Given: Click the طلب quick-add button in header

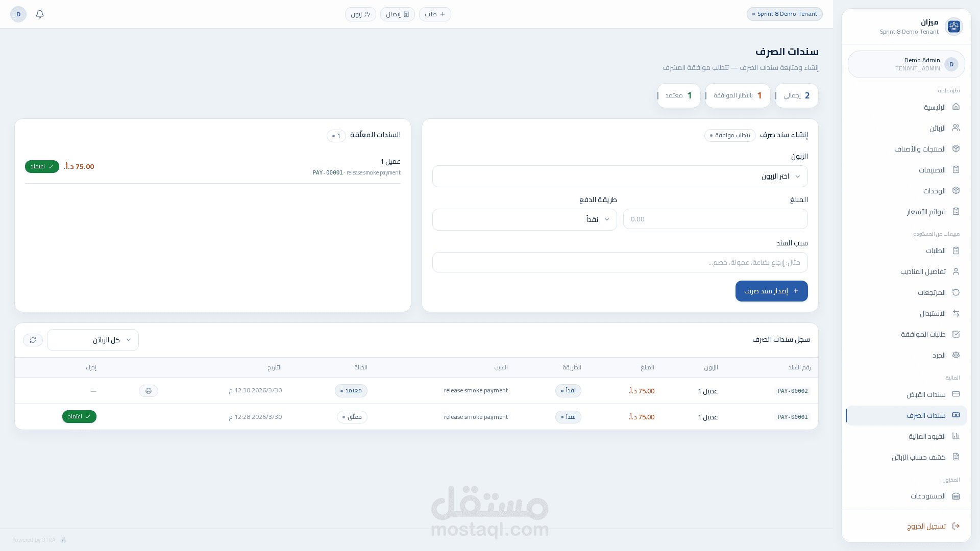Looking at the screenshot, I should (x=435, y=14).
